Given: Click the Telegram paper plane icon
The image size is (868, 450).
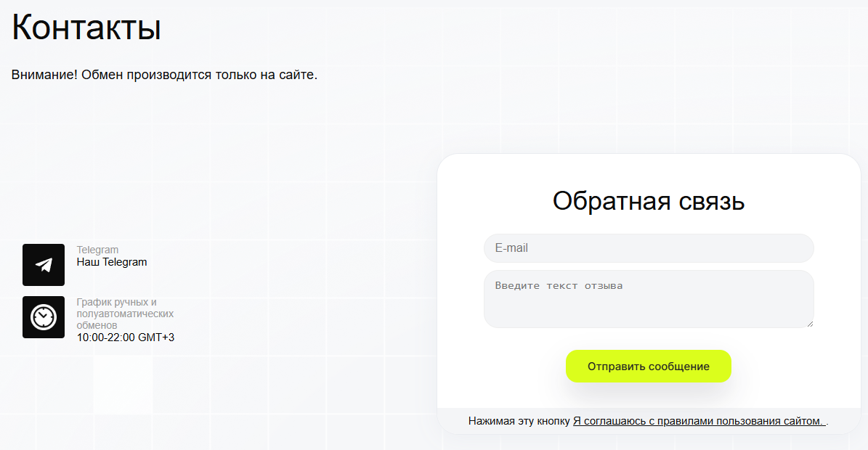Looking at the screenshot, I should click(44, 265).
